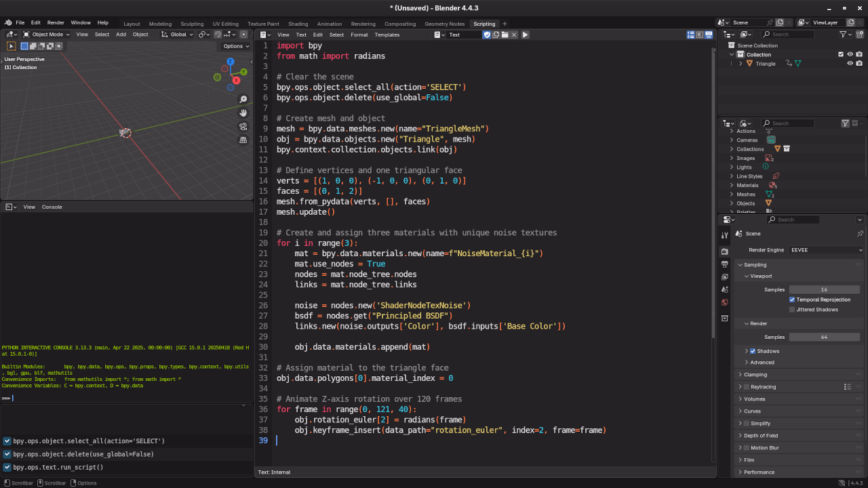Open the Templates menu in text editor
Viewport: 868px width, 488px height.
tap(387, 35)
